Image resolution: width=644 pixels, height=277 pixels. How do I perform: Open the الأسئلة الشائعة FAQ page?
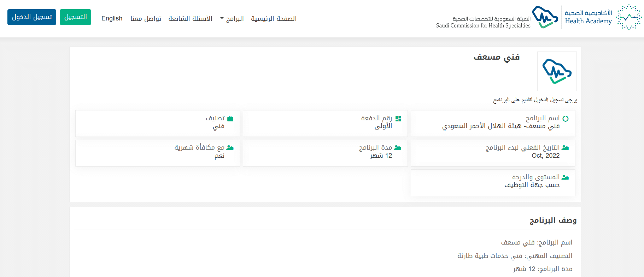191,18
